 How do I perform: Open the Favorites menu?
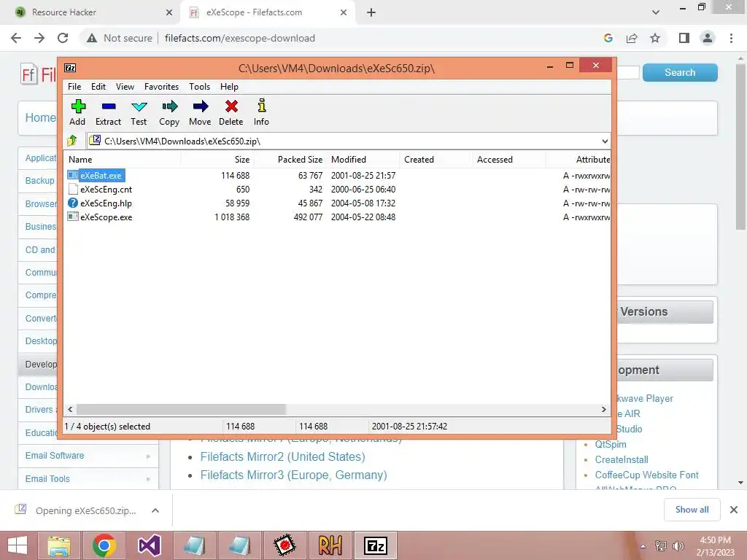coord(161,87)
